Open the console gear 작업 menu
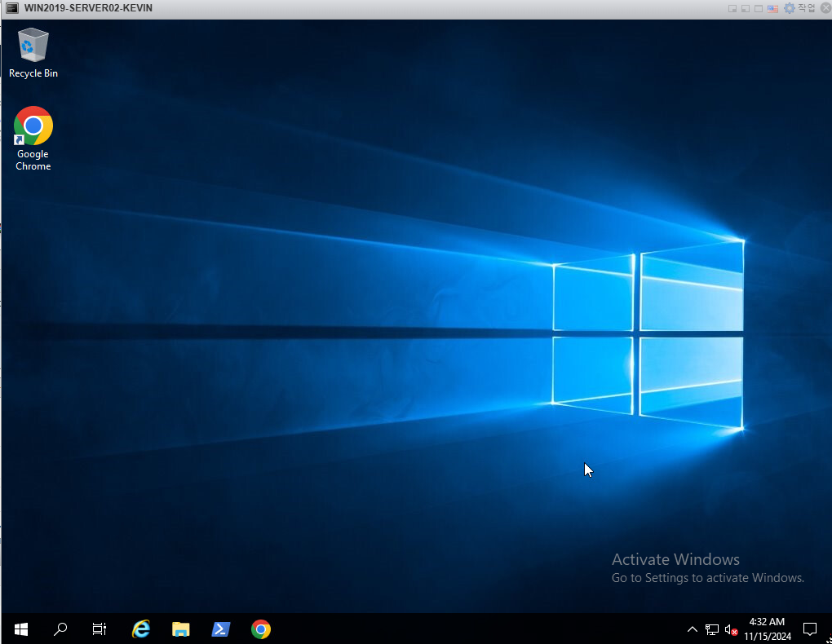The image size is (832, 644). (799, 8)
